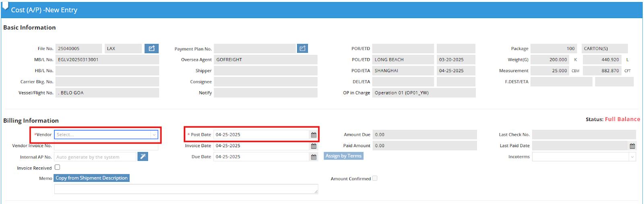Click the Due Date text field
The image size is (644, 204).
pos(261,157)
